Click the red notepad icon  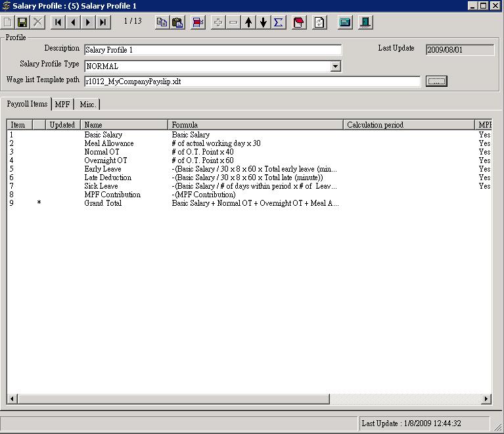point(298,22)
